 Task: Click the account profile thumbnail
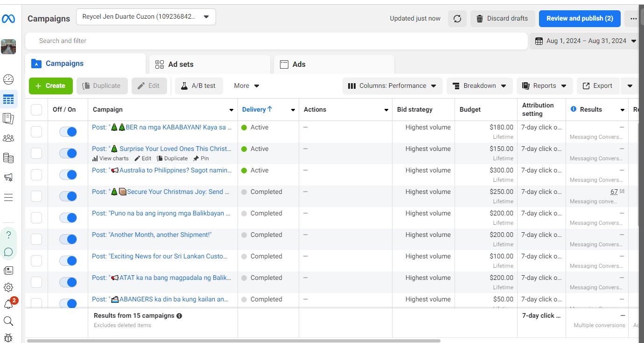pyautogui.click(x=8, y=47)
